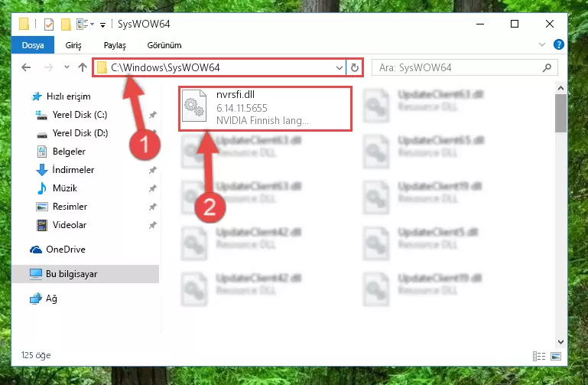Switch to the Paylaş ribbon tab
This screenshot has height=385, width=588.
tap(115, 45)
